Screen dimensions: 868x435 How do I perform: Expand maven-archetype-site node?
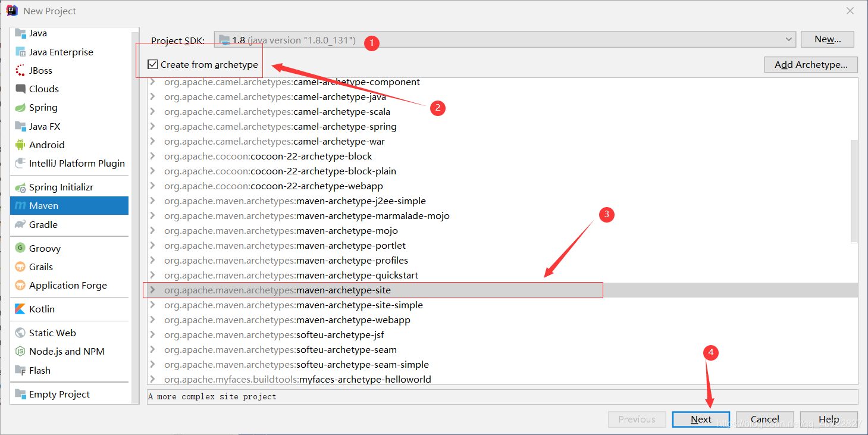coord(153,290)
